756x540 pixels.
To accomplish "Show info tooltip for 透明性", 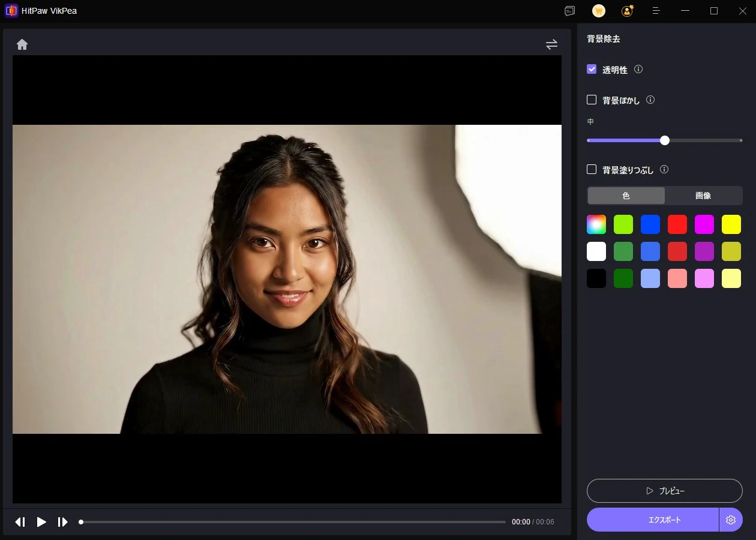I will pos(638,69).
